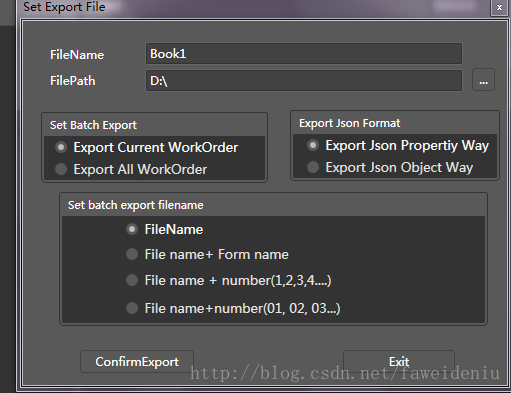Click the Exit button
This screenshot has height=393, width=511.
399,361
